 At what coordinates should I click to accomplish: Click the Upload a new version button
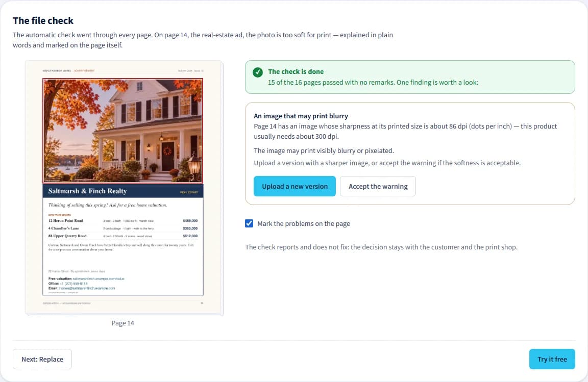[295, 186]
